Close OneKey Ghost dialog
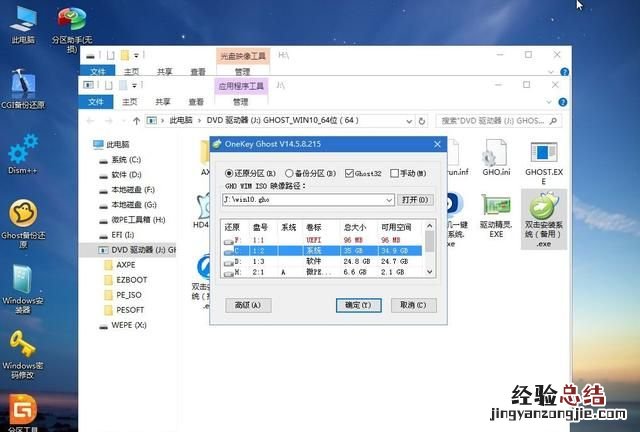 click(437, 144)
